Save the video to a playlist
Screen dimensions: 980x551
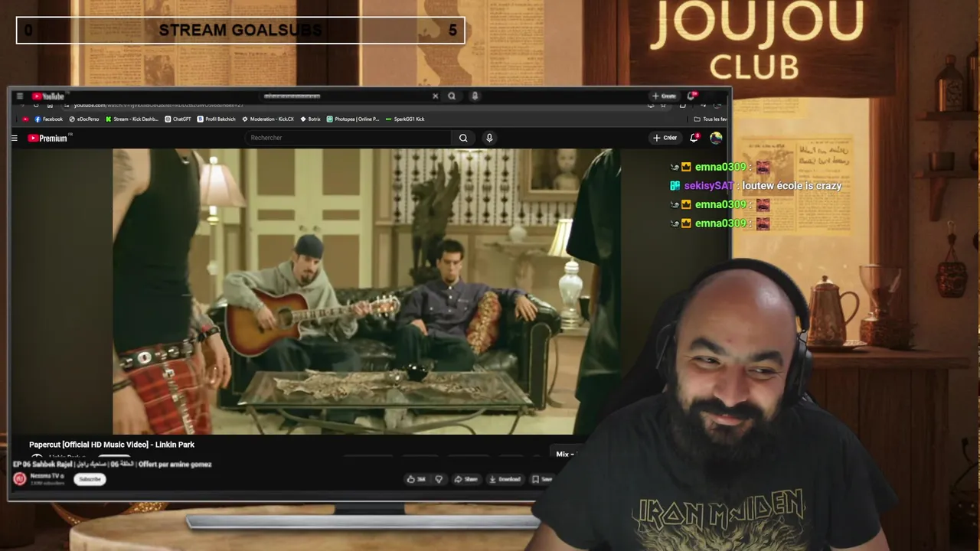(542, 479)
